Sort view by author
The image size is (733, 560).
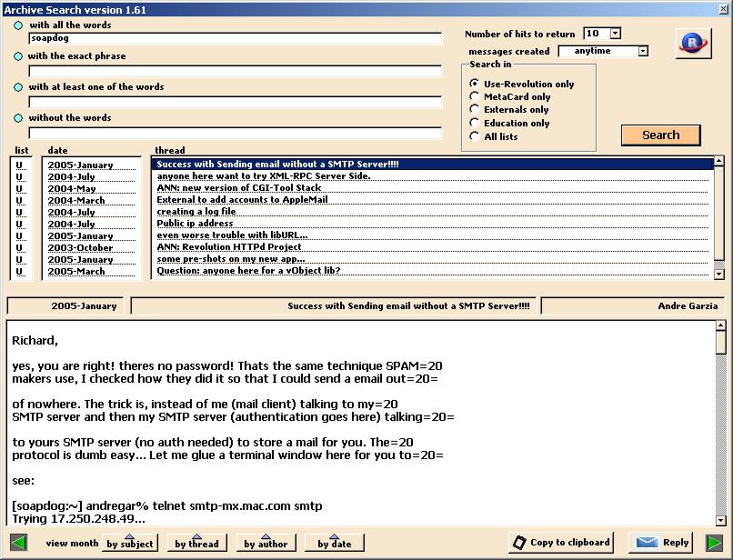(x=266, y=544)
